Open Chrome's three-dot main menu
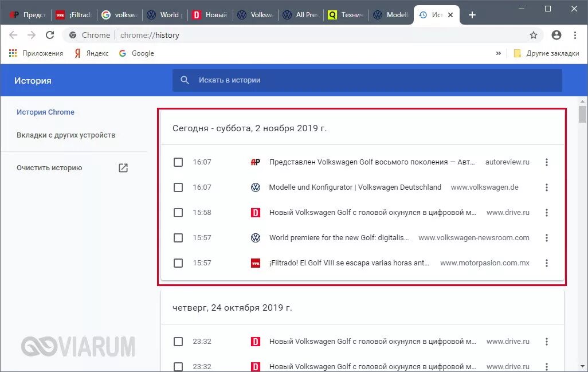 [575, 35]
